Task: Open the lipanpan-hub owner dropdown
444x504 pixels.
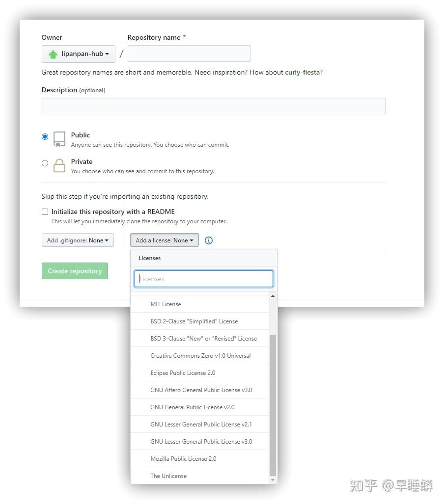Action: click(79, 54)
